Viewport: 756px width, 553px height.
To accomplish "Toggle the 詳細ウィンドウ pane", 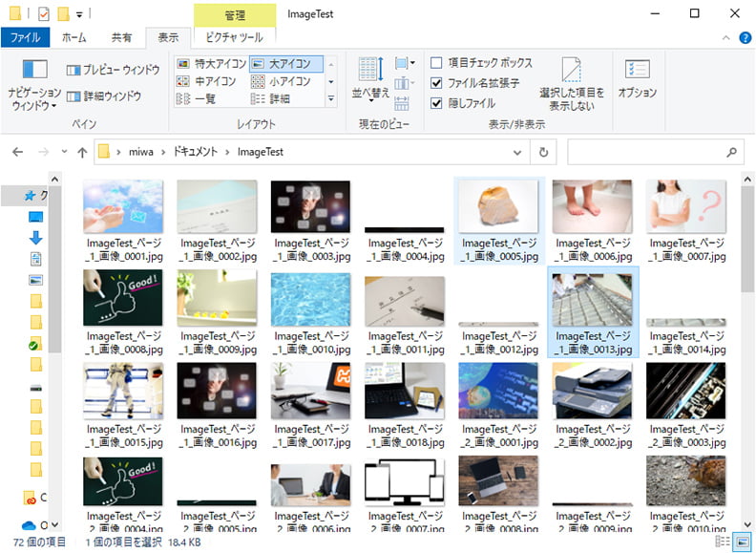I will 104,96.
